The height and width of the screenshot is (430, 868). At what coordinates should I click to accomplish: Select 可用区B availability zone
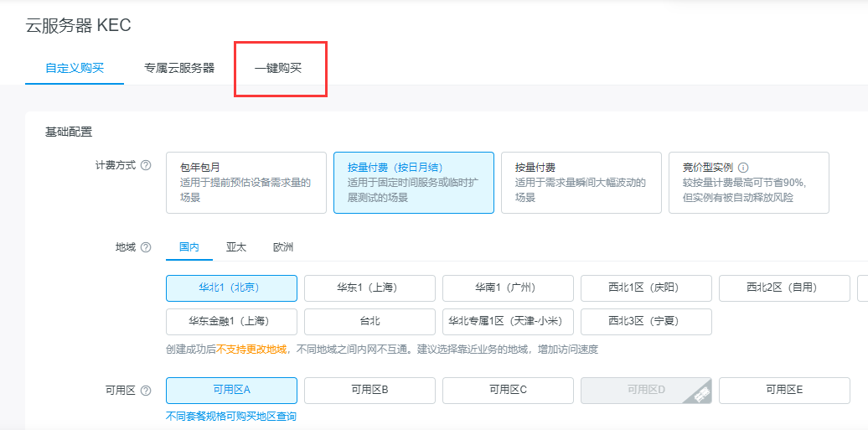[x=369, y=391]
